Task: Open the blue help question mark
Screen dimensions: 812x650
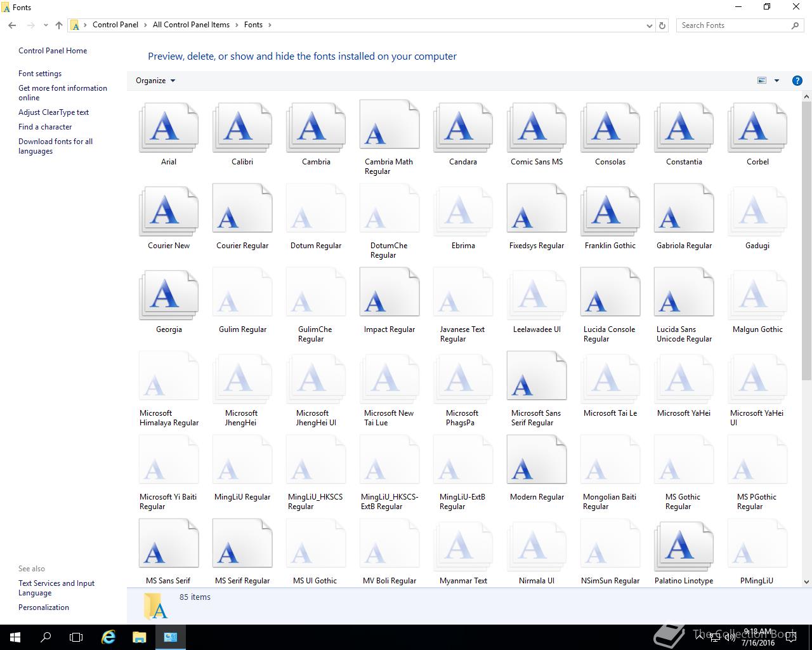Action: (797, 81)
